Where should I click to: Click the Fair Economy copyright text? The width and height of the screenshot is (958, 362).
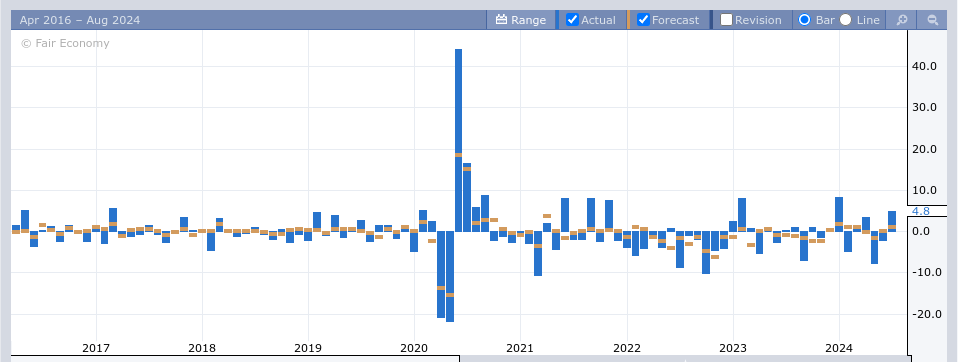click(65, 43)
